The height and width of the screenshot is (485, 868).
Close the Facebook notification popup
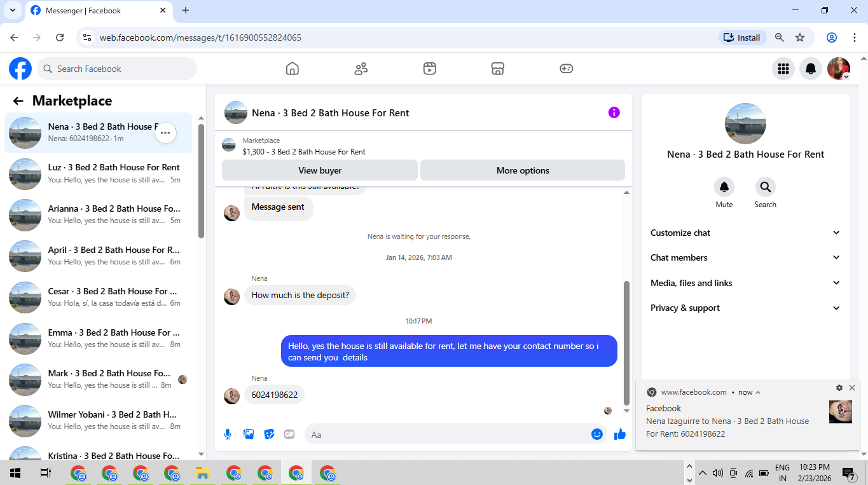pyautogui.click(x=852, y=388)
